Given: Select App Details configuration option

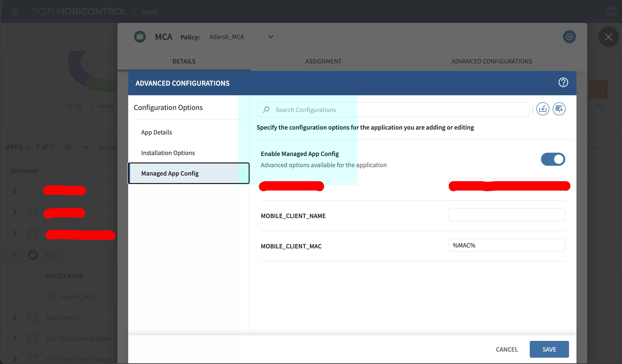Looking at the screenshot, I should [x=189, y=132].
